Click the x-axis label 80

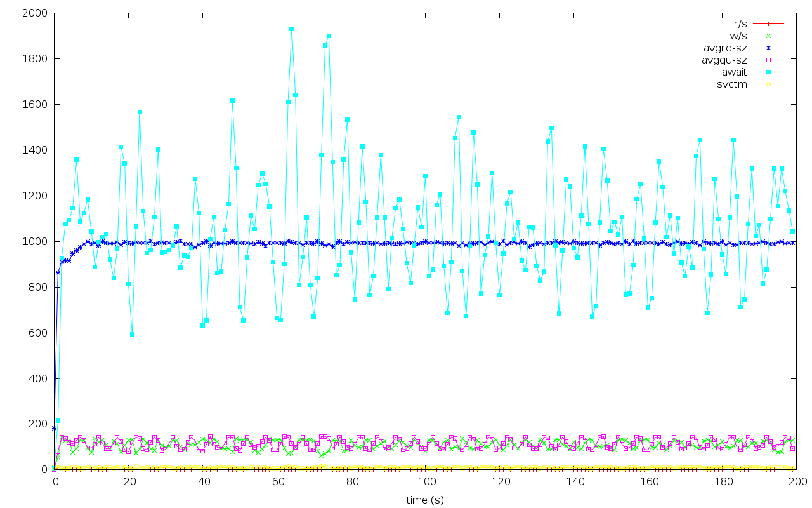point(351,482)
